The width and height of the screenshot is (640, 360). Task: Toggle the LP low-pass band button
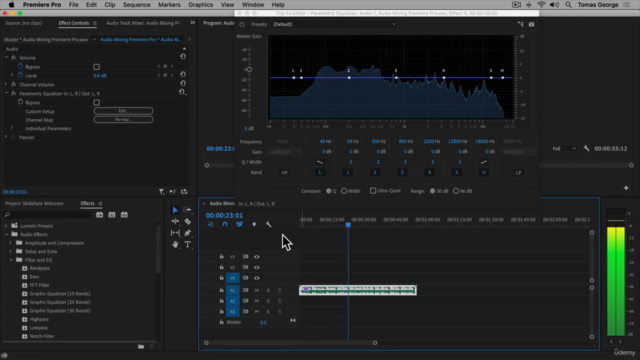click(518, 173)
